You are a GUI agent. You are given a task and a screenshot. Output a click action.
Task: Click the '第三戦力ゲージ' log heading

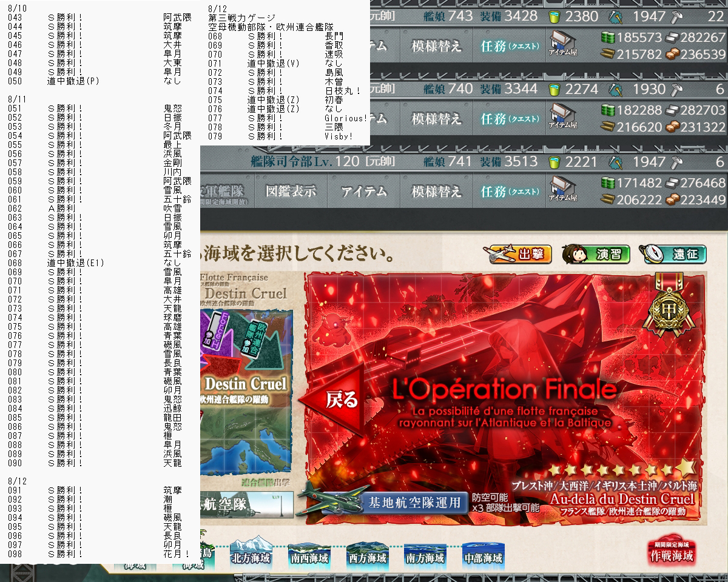(241, 18)
